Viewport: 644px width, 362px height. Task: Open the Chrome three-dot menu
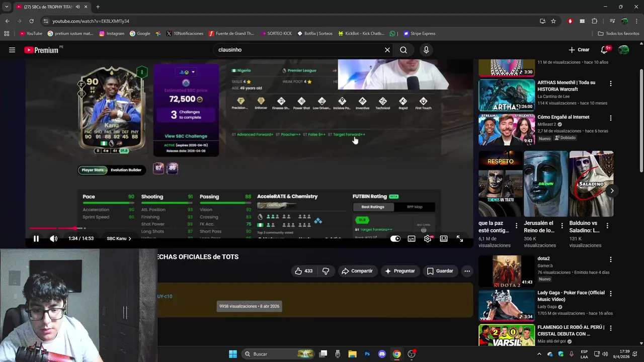636,21
